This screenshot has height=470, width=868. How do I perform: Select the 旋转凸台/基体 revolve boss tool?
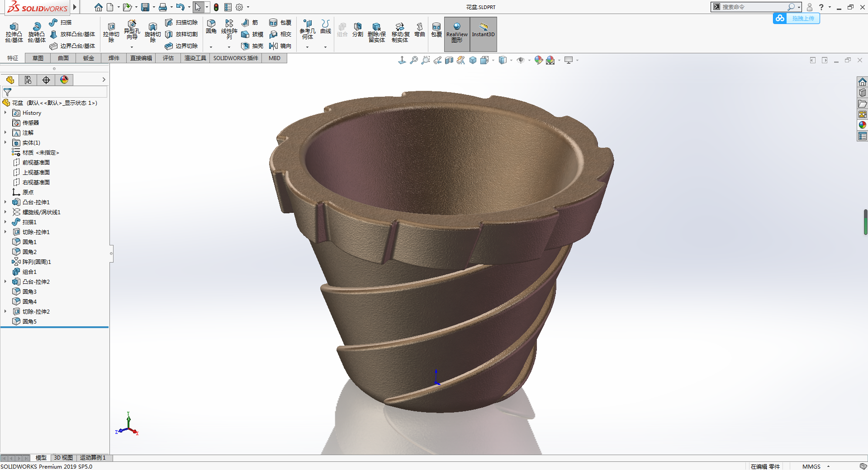(x=37, y=33)
